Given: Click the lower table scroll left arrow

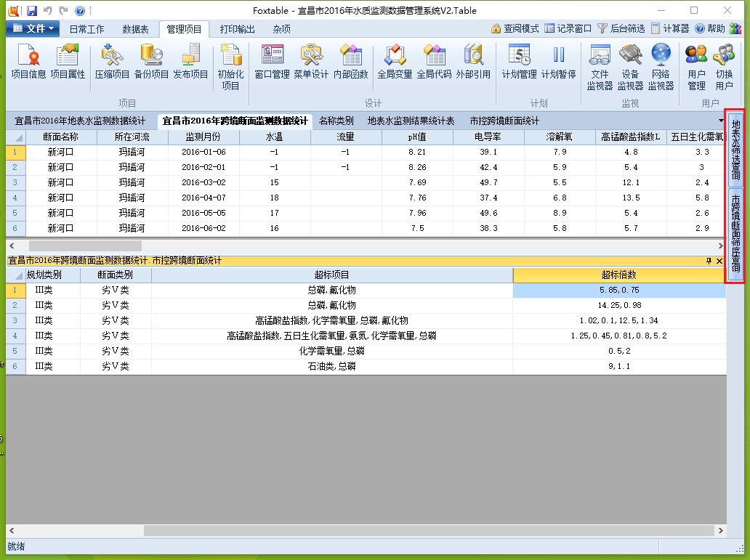Looking at the screenshot, I should (12, 530).
